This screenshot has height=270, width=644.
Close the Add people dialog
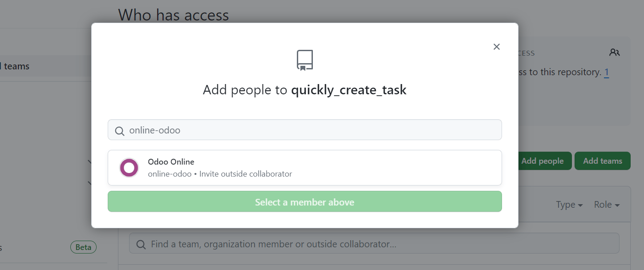(x=497, y=47)
